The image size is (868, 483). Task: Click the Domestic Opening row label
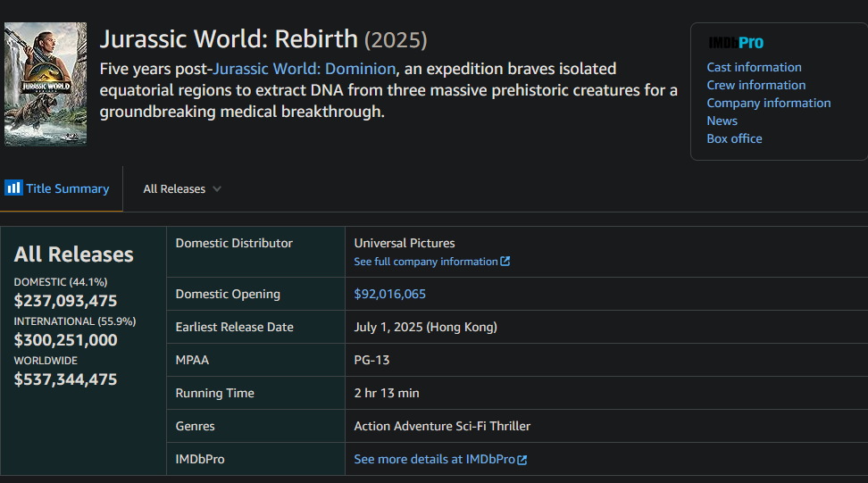pyautogui.click(x=228, y=294)
